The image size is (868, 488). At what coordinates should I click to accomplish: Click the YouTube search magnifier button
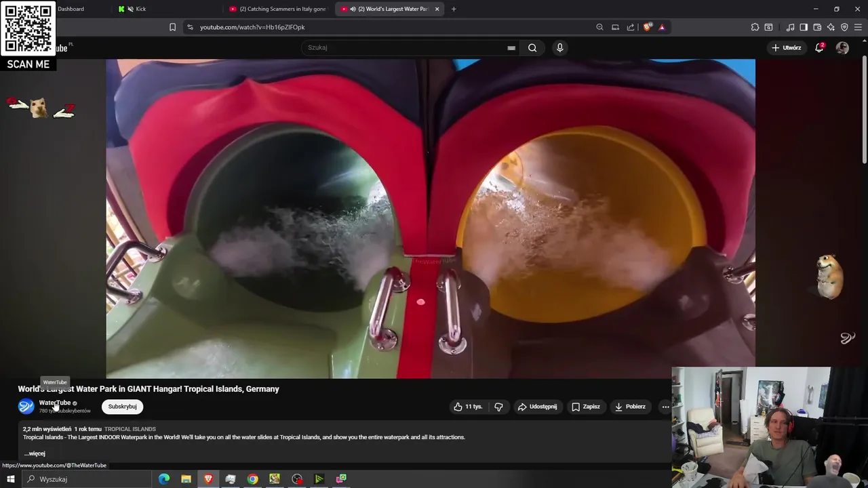pos(532,47)
